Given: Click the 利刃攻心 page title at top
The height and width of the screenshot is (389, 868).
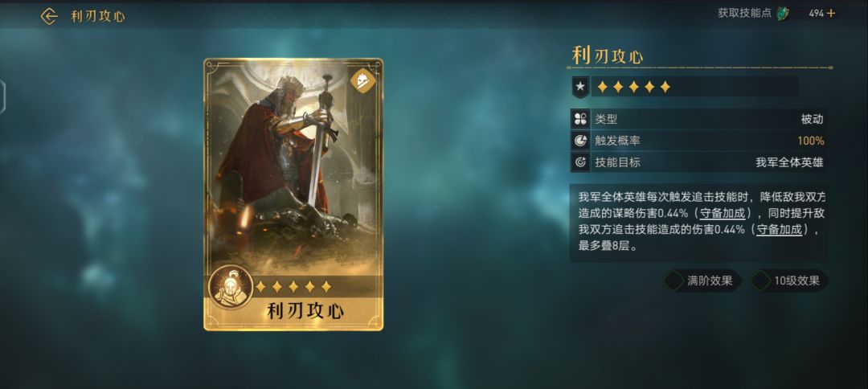Looking at the screenshot, I should coord(98,17).
